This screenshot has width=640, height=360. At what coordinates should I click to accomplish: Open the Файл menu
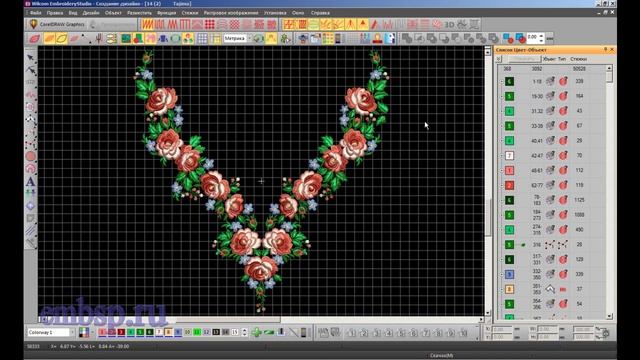coord(36,13)
